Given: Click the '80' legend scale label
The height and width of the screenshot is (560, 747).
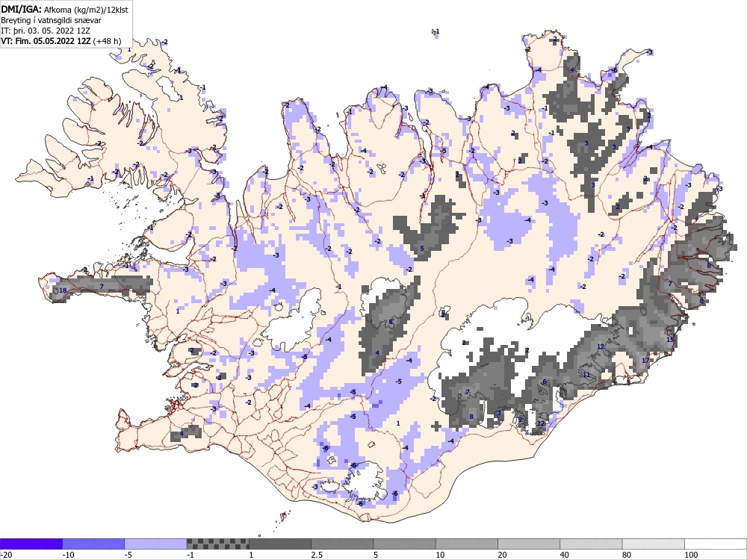Looking at the screenshot, I should 628,555.
